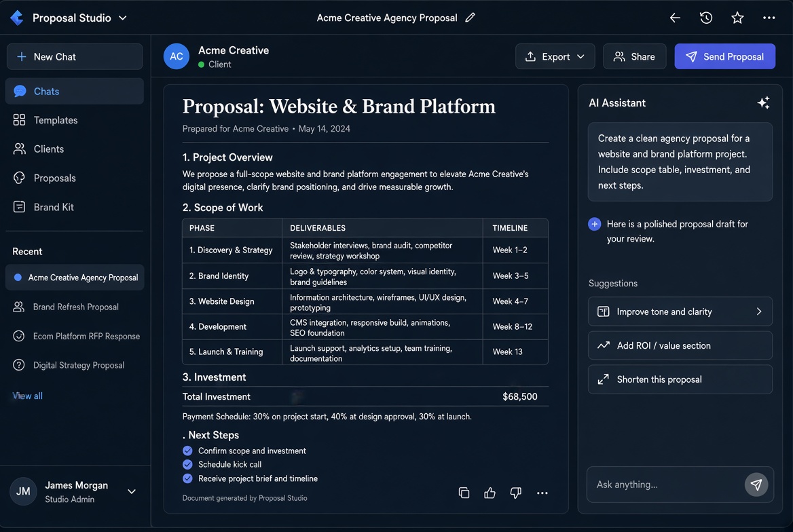Click the blue plus icon beside assistant reply

[x=595, y=223]
